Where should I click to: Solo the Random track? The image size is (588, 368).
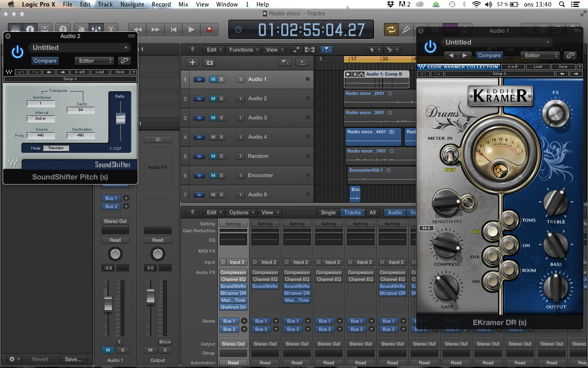pos(222,156)
